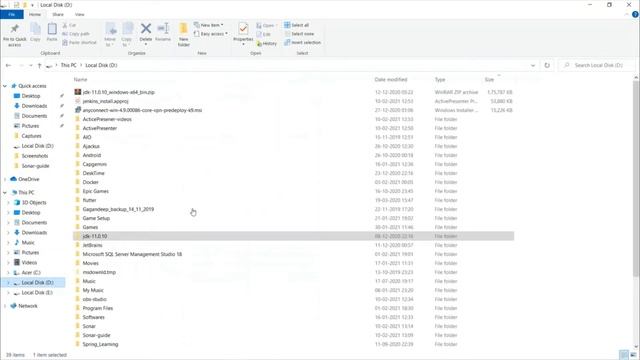Click the Up one level arrow
The height and width of the screenshot is (360, 640).
pyautogui.click(x=40, y=65)
